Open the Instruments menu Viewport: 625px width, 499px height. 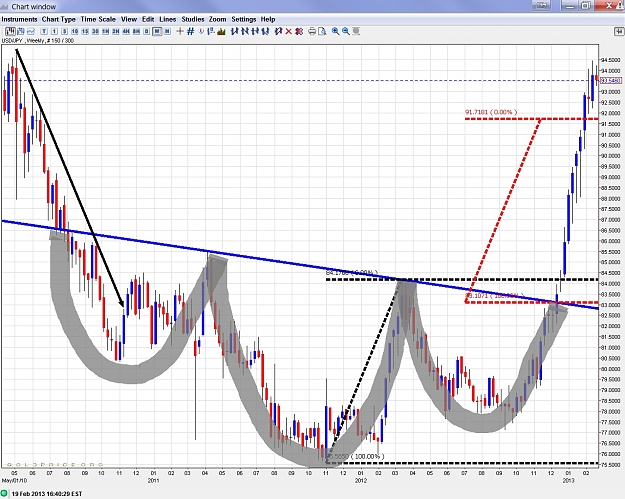pos(19,19)
